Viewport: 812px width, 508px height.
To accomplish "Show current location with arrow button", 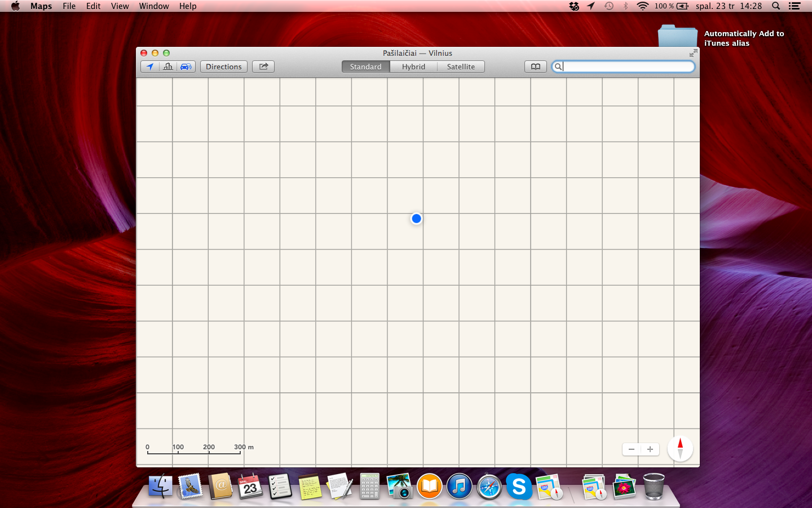I will click(149, 67).
